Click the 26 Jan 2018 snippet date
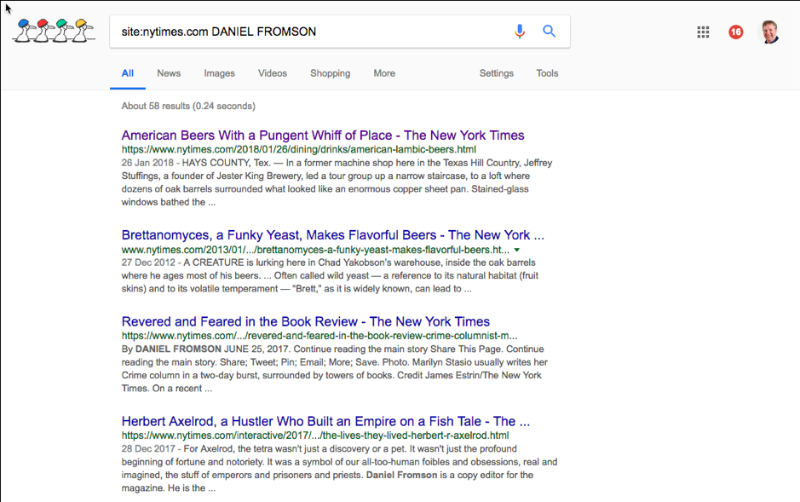 pos(147,163)
